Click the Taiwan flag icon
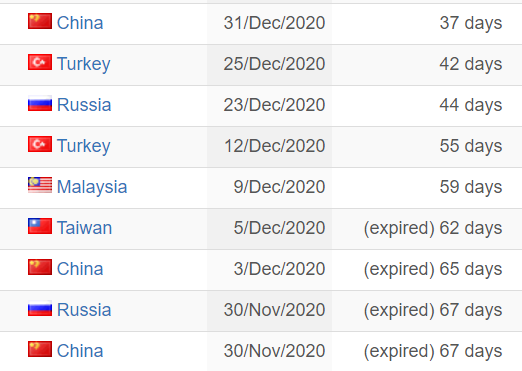Screen dimensions: 522x371 [x=40, y=226]
